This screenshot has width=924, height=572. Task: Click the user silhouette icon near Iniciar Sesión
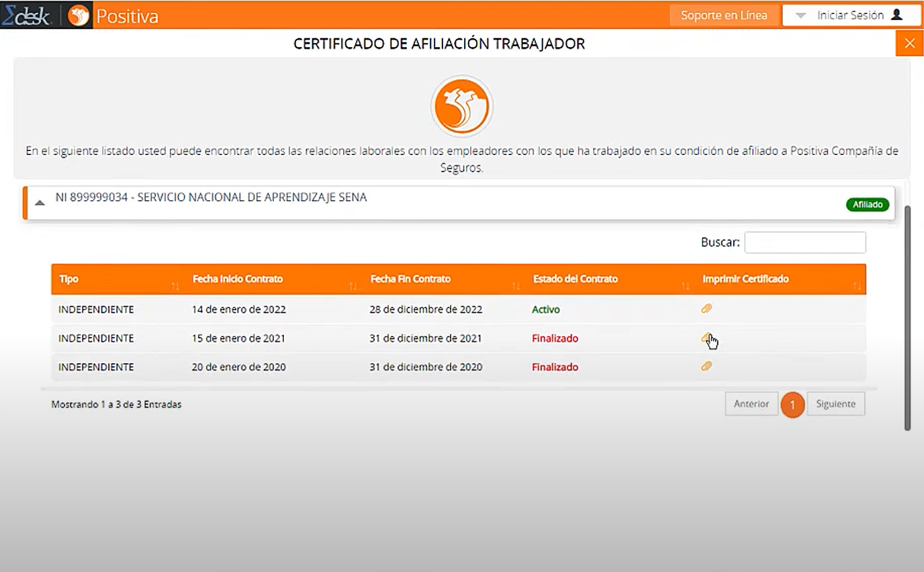pyautogui.click(x=898, y=14)
